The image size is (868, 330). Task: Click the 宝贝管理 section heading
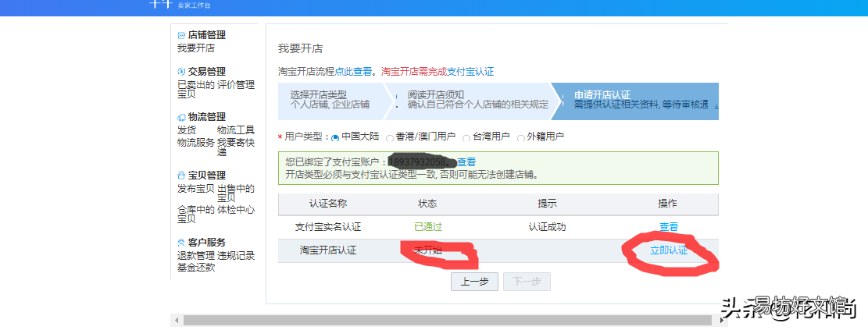206,176
